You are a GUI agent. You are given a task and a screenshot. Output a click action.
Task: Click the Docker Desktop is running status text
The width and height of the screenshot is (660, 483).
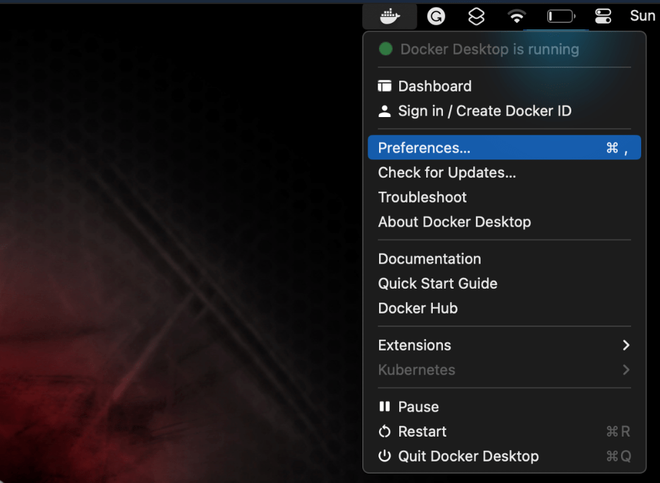[490, 49]
